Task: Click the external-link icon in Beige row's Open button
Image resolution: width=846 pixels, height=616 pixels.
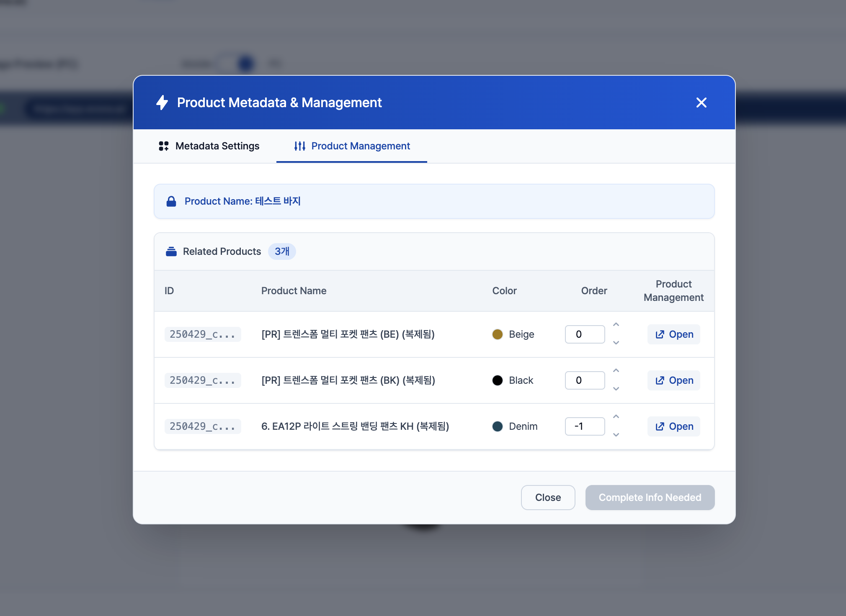Action: [660, 334]
